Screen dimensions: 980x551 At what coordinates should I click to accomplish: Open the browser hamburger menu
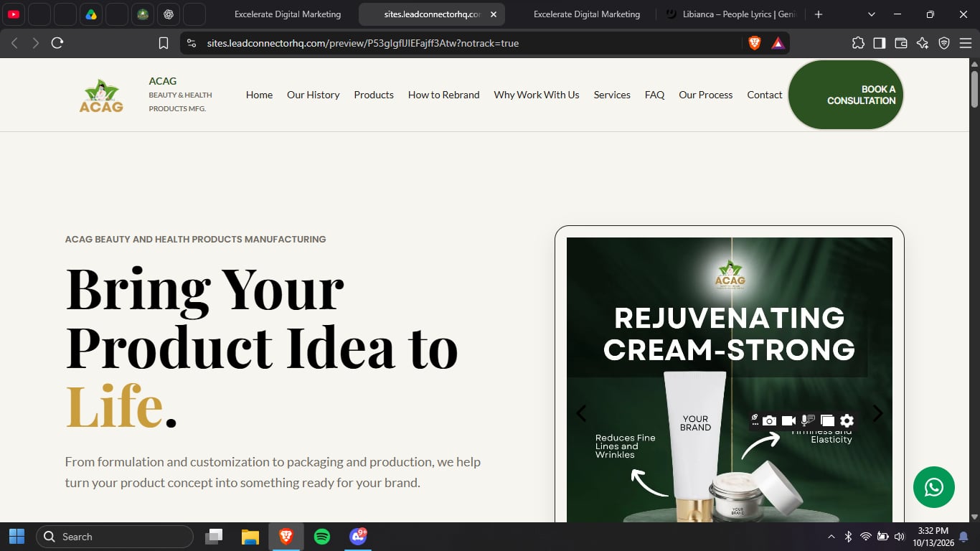tap(966, 43)
